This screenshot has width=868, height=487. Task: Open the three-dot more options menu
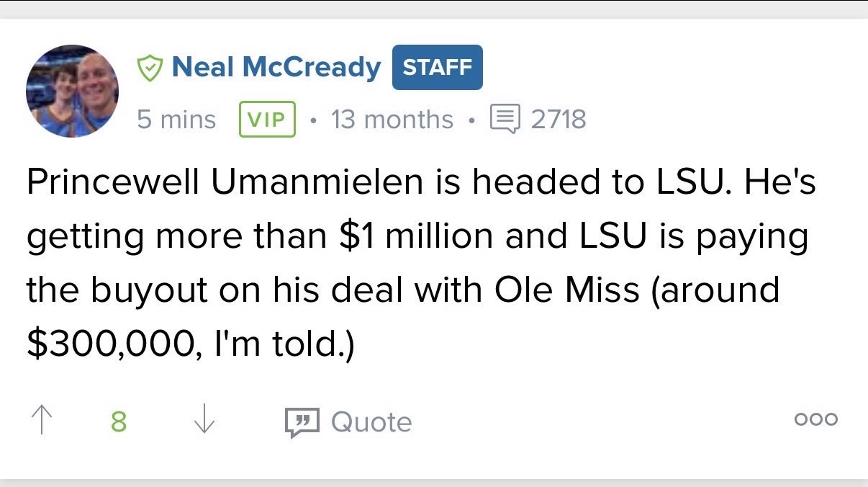tap(815, 419)
